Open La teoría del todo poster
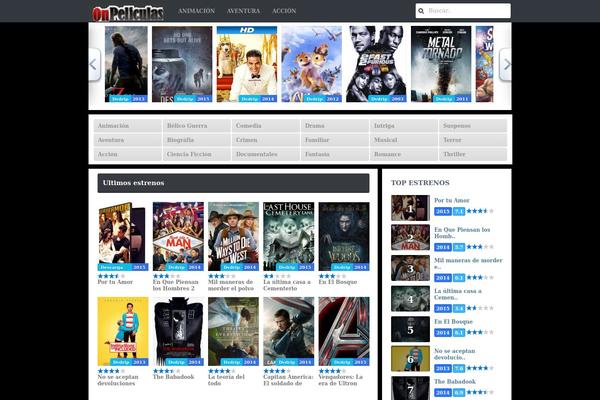 (x=233, y=331)
